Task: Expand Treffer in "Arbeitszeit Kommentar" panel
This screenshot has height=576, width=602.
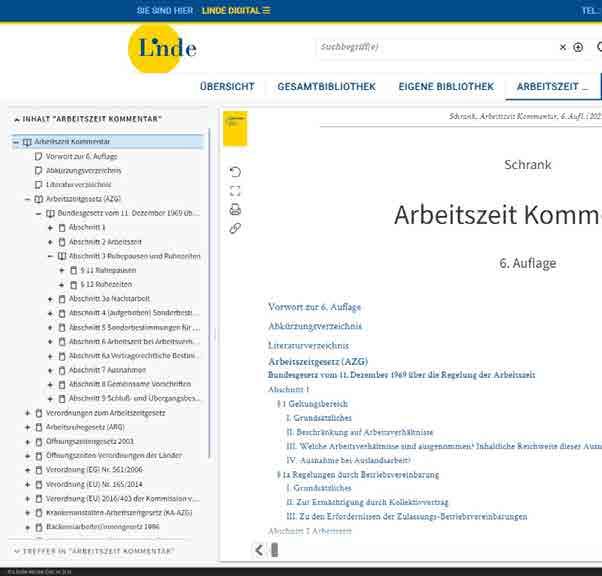Action: pyautogui.click(x=17, y=551)
